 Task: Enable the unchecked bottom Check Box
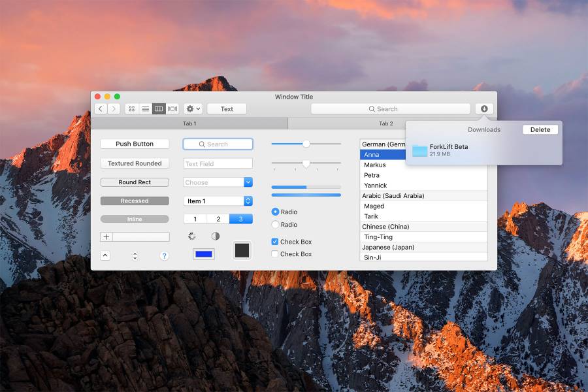[x=275, y=254]
